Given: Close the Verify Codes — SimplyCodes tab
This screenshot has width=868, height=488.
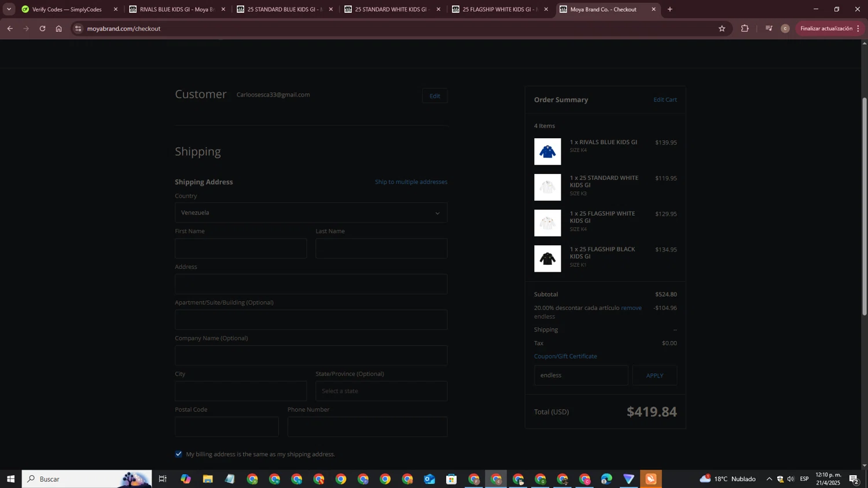Looking at the screenshot, I should [x=115, y=9].
